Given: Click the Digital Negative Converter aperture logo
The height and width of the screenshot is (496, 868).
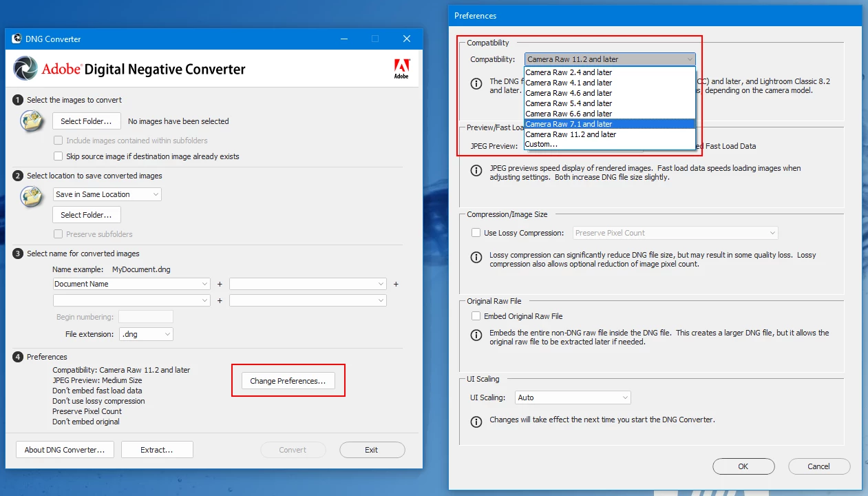Looking at the screenshot, I should tap(25, 69).
